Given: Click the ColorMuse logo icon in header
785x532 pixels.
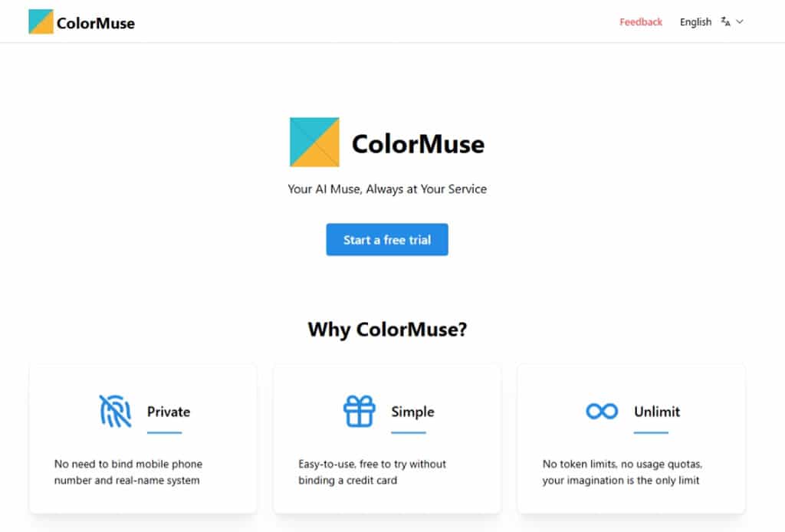Looking at the screenshot, I should (x=41, y=22).
